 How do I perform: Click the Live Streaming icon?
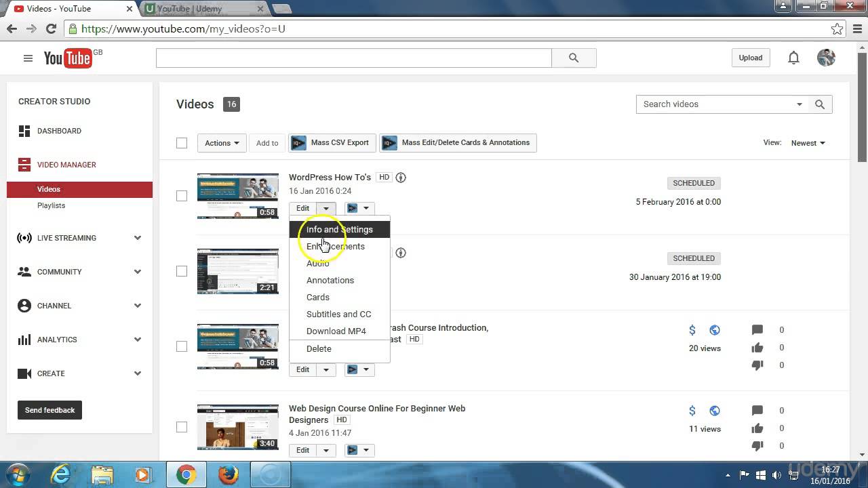(24, 238)
